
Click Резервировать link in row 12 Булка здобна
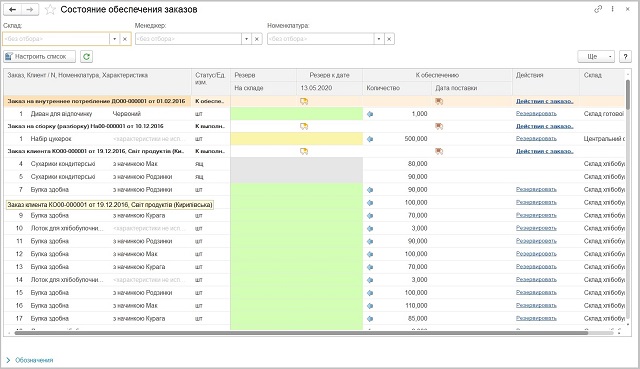(536, 253)
